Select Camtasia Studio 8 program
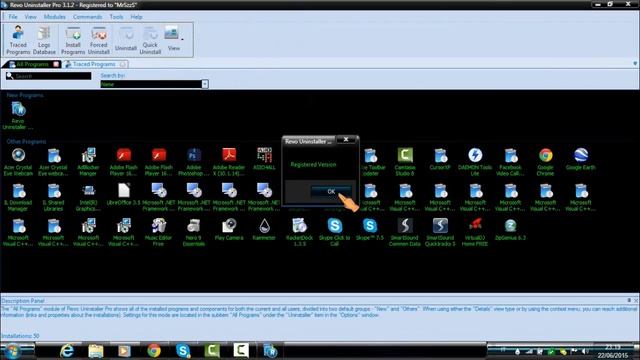Viewport: 640px width, 360px height. pyautogui.click(x=405, y=162)
